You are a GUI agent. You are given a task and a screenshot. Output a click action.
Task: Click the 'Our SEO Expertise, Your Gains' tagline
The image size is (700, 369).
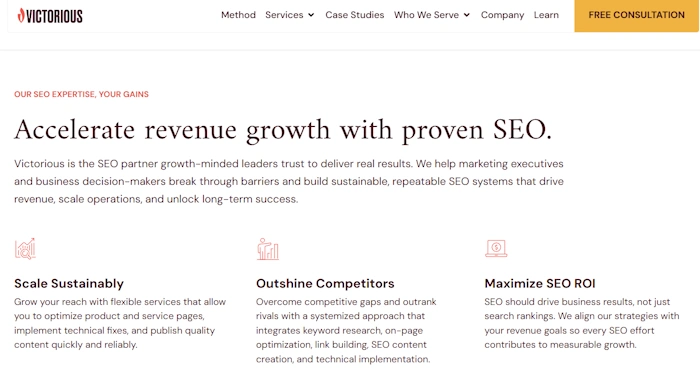pyautogui.click(x=81, y=94)
